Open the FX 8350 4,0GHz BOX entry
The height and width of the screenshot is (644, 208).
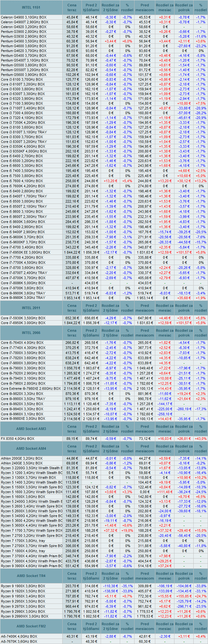pyautogui.click(x=18, y=439)
